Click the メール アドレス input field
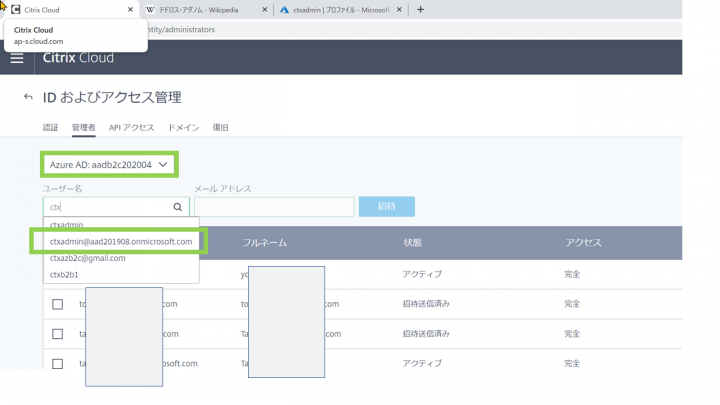Viewport: 720px width, 405px height. tap(273, 207)
